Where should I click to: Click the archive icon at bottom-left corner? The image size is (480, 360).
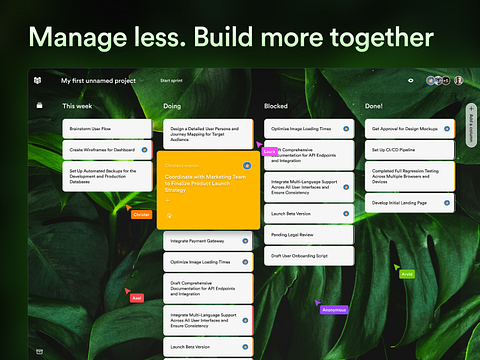[x=39, y=352]
